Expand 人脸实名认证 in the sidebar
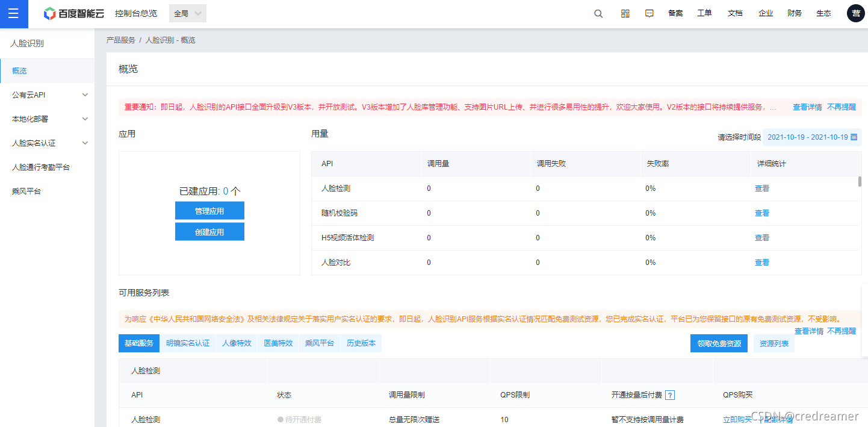Viewport: 868px width, 427px height. (47, 143)
